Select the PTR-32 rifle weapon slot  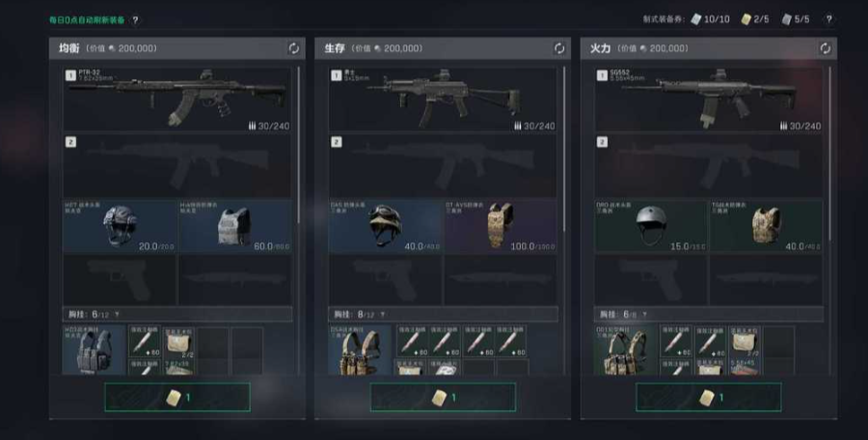tap(177, 99)
